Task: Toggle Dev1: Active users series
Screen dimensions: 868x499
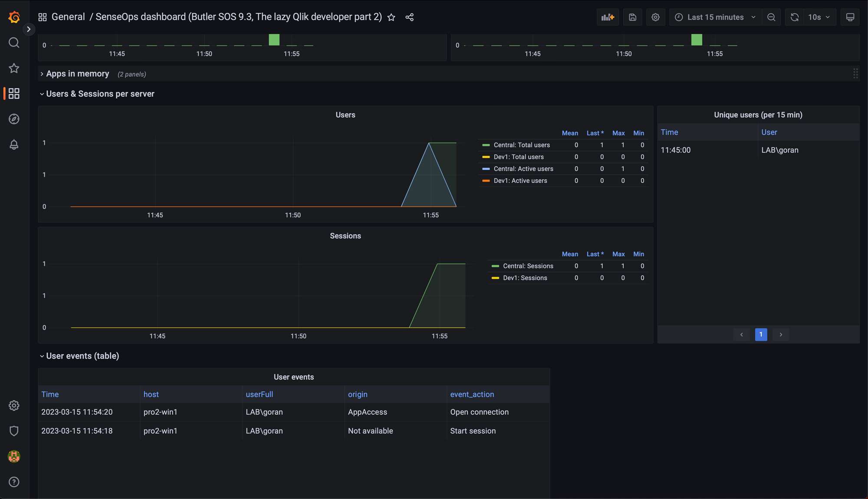Action: (520, 181)
